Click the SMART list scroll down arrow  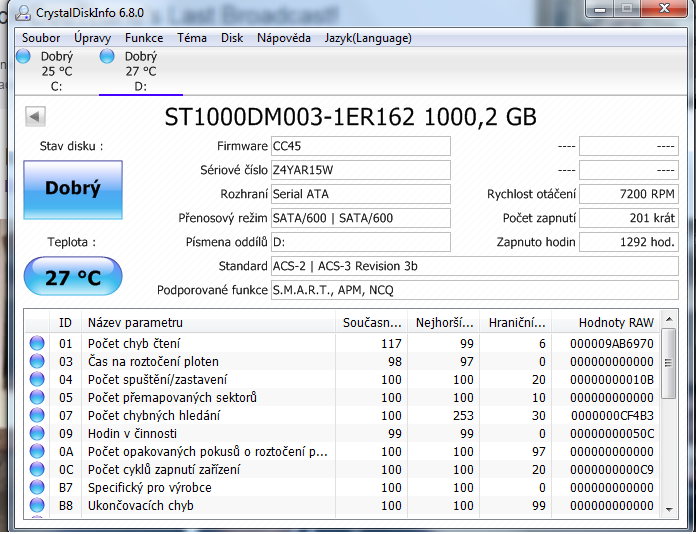tap(669, 510)
